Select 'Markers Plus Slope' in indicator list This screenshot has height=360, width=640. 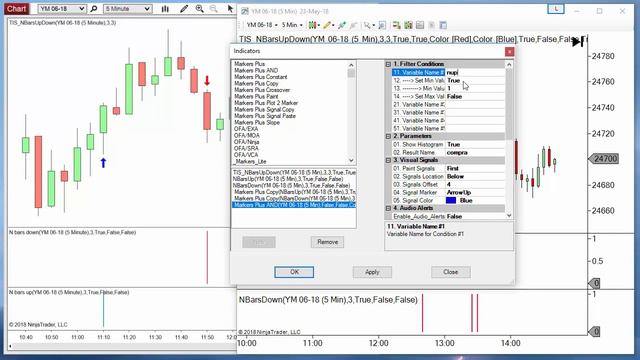(x=257, y=122)
